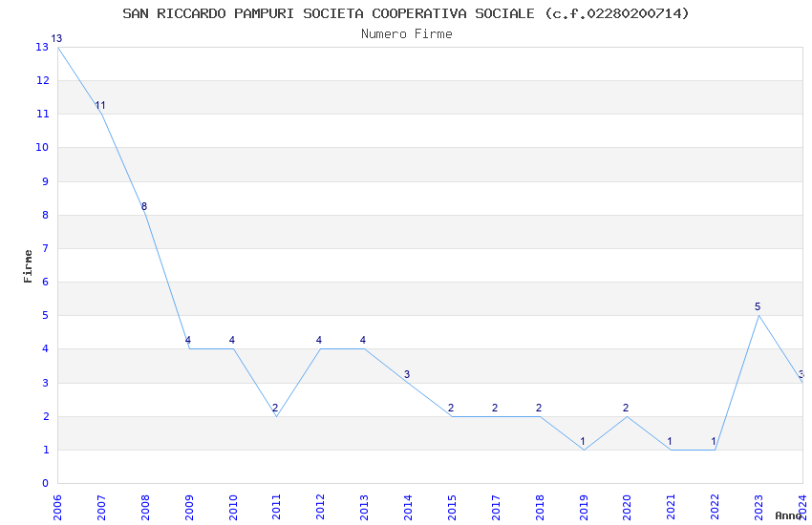The width and height of the screenshot is (812, 525).
Task: Click the 2021 year label on the x-axis
Action: tap(672, 508)
